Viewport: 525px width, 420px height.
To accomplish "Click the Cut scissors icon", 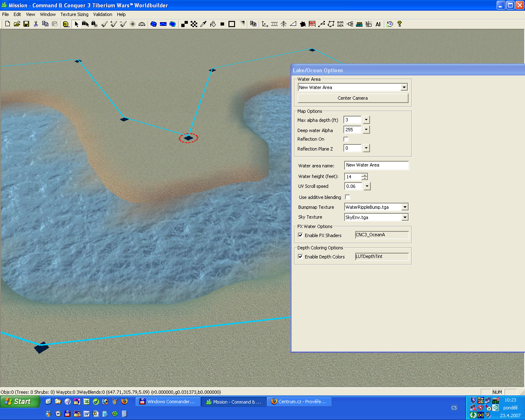I will click(36, 24).
